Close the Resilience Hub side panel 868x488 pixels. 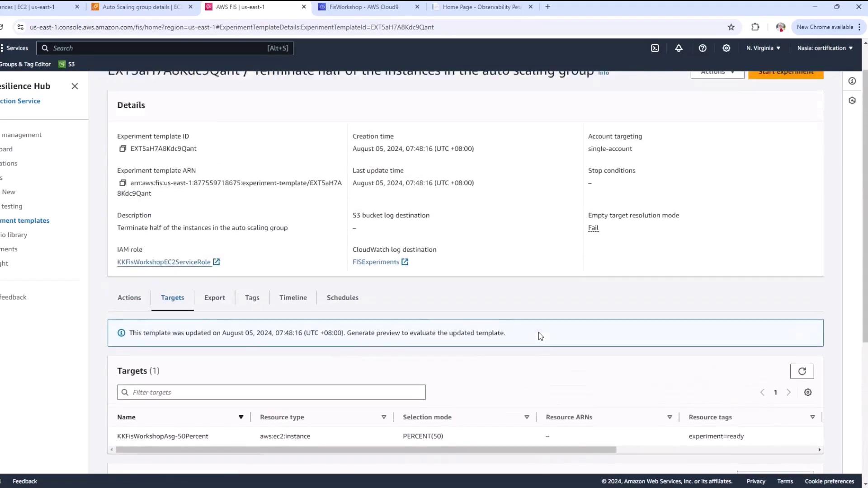click(75, 86)
